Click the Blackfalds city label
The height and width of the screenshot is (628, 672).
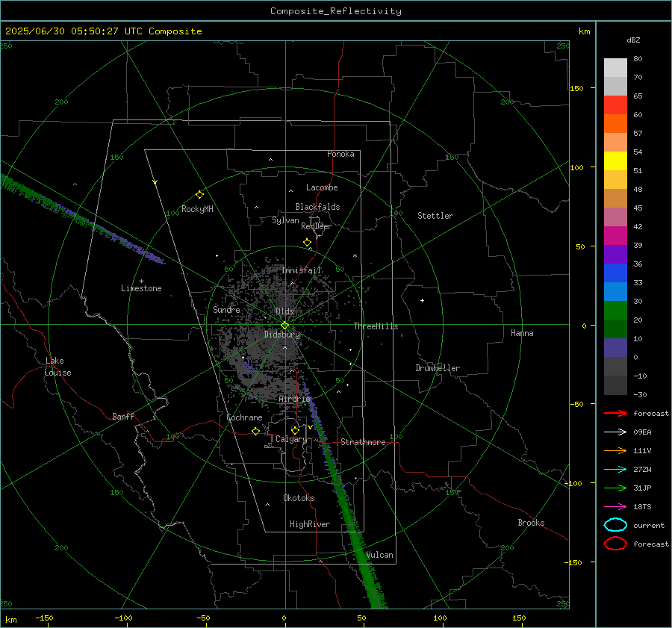tap(317, 207)
